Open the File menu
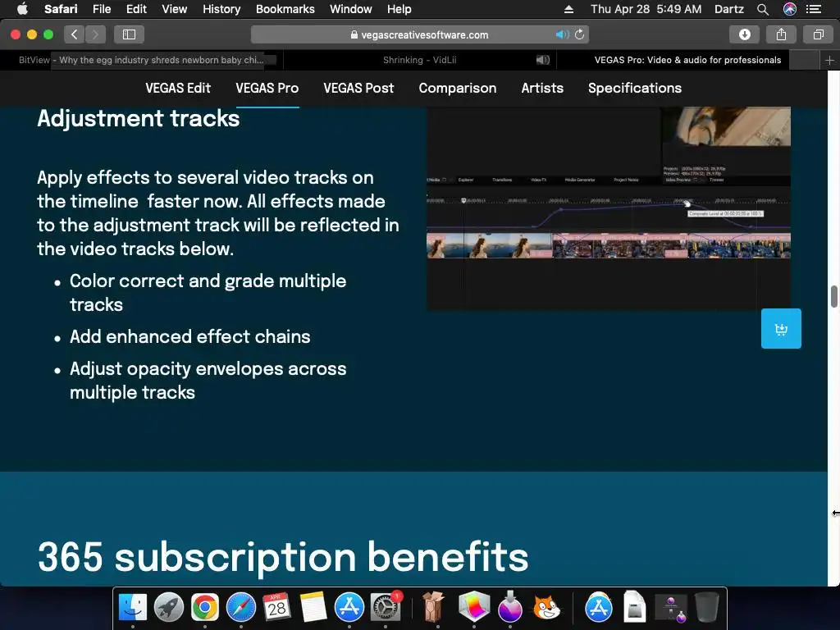 pos(102,9)
